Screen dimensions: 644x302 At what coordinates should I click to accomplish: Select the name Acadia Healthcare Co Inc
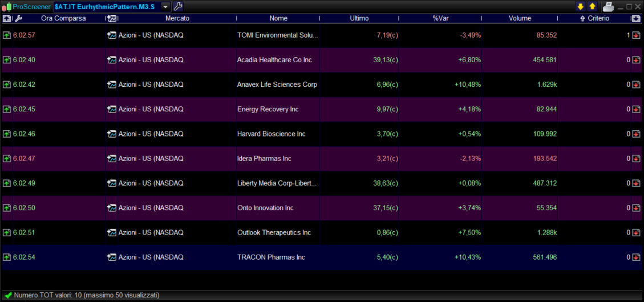[x=274, y=60]
